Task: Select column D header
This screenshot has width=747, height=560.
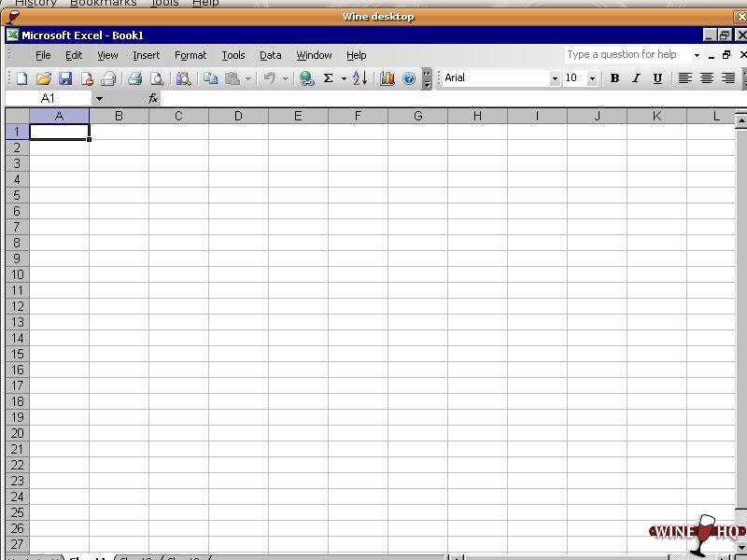Action: (x=238, y=116)
